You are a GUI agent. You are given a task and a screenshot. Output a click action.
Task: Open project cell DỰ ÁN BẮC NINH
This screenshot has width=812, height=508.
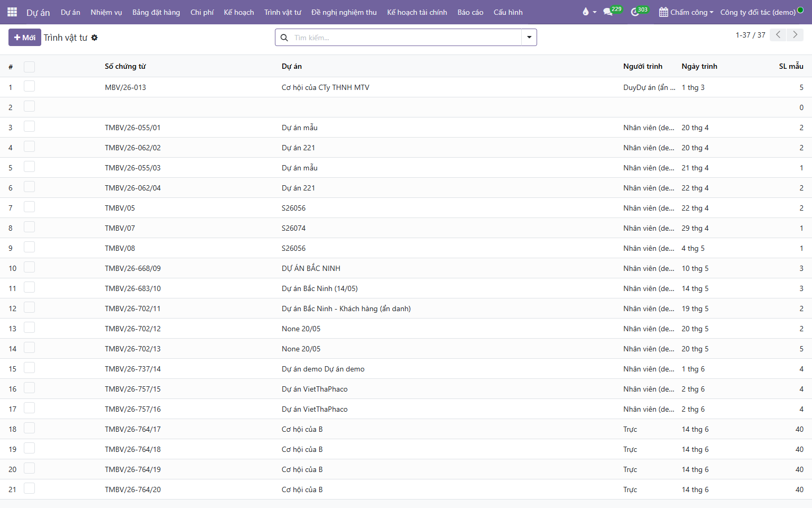click(311, 268)
